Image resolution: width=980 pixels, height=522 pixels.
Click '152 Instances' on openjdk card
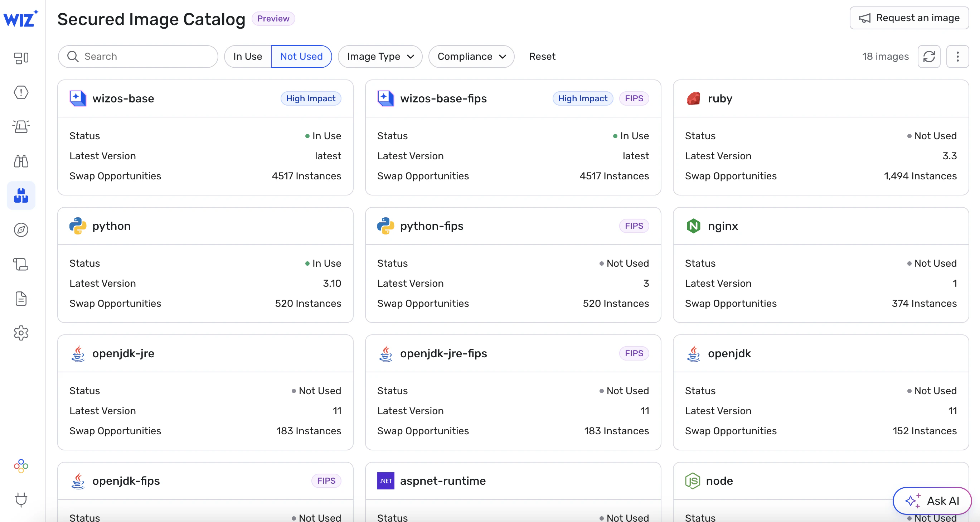(925, 431)
